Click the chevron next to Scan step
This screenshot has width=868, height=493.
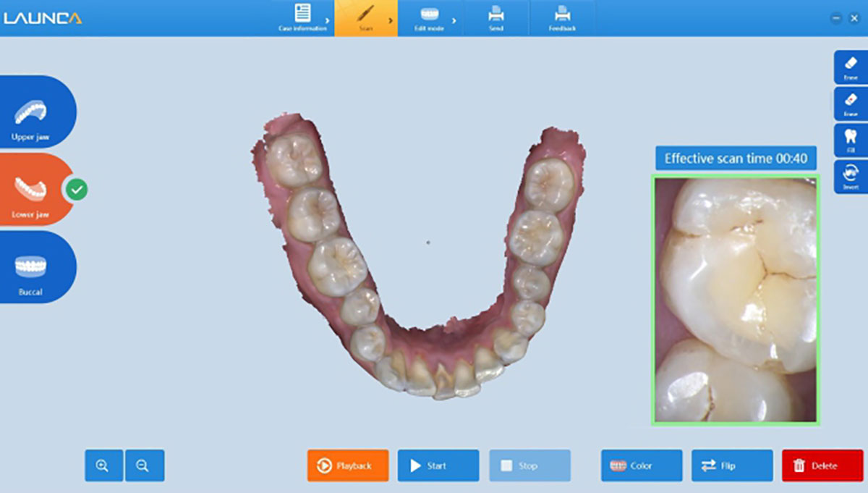[x=391, y=21]
